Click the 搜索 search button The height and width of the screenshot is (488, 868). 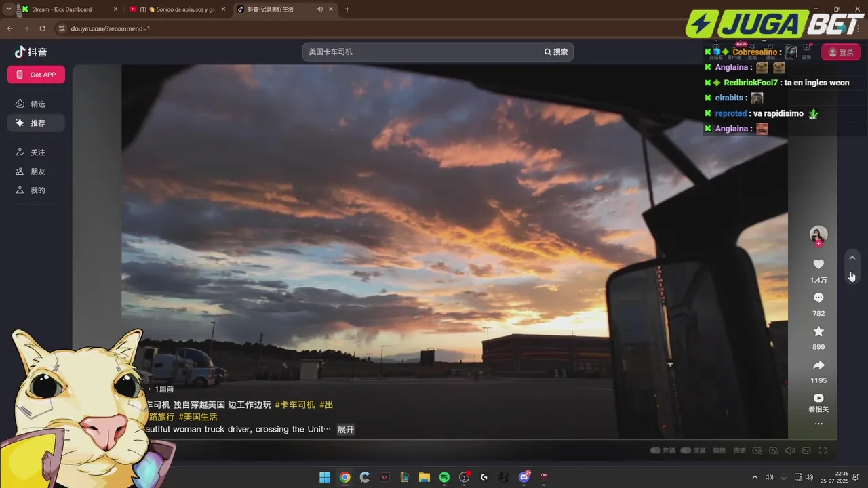tap(556, 52)
